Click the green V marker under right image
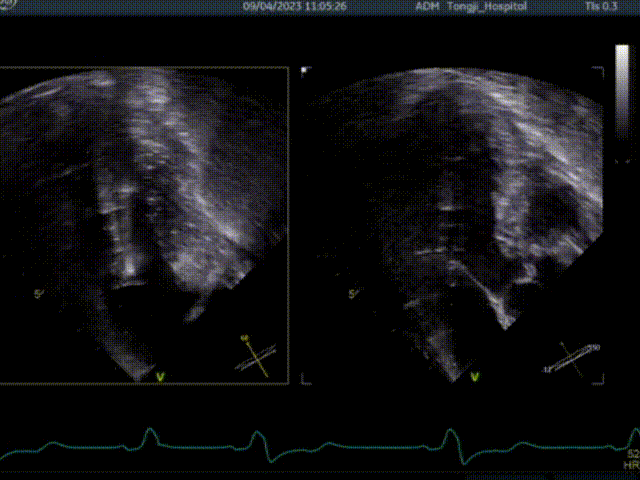 coord(475,377)
